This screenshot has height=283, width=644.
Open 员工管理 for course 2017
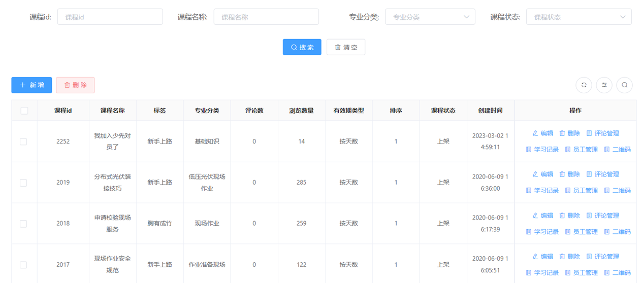(x=581, y=273)
